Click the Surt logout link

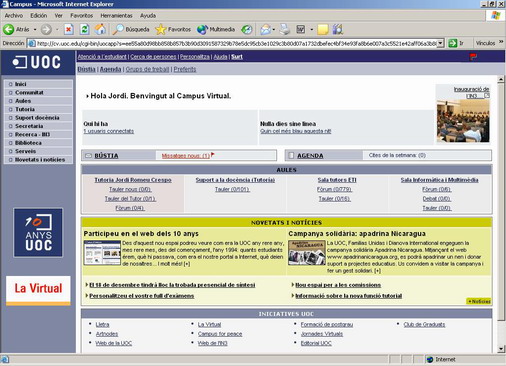coord(237,57)
